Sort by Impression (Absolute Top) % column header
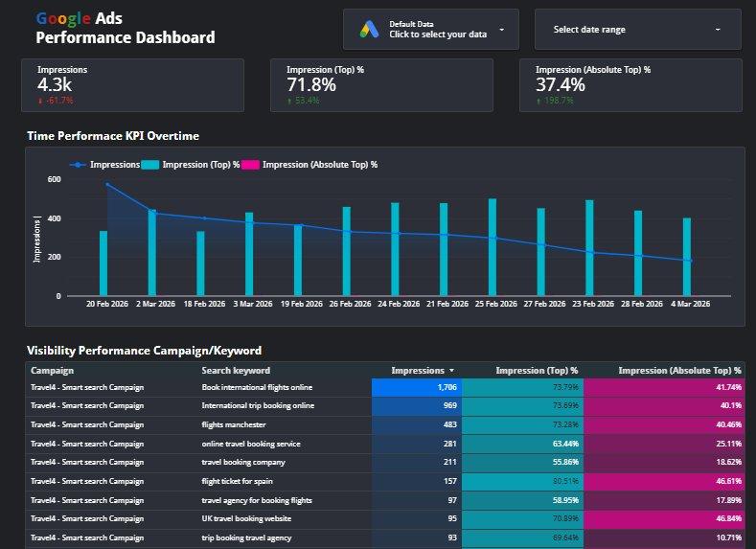The image size is (756, 549). [679, 371]
